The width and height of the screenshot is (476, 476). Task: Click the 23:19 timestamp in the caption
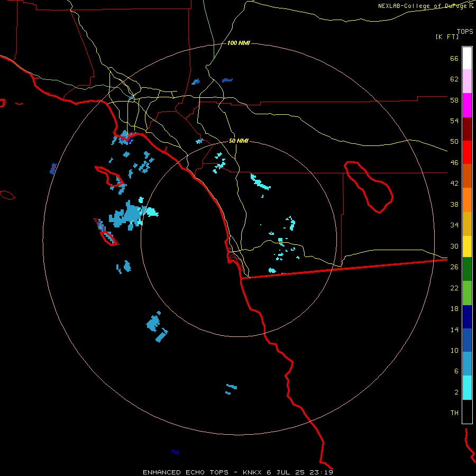tap(322, 472)
